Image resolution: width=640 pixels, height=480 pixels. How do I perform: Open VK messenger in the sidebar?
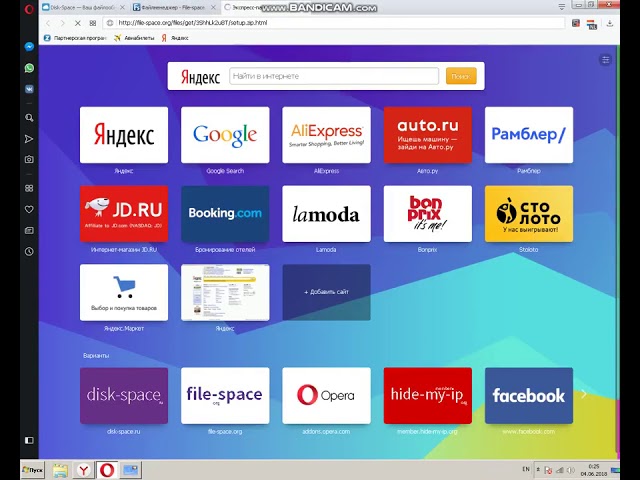tap(29, 89)
